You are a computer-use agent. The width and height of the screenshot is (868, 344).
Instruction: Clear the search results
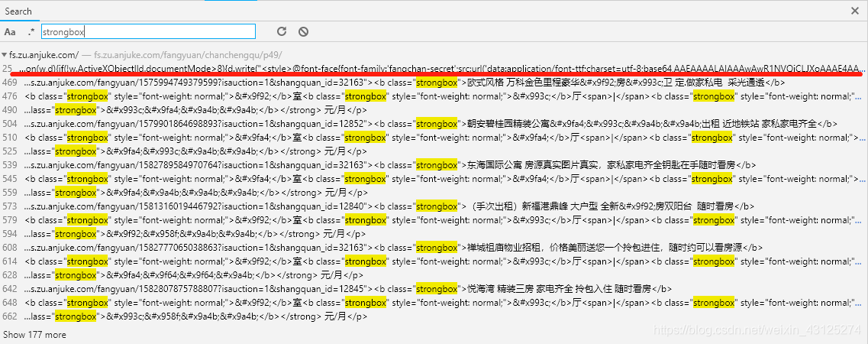tap(303, 31)
